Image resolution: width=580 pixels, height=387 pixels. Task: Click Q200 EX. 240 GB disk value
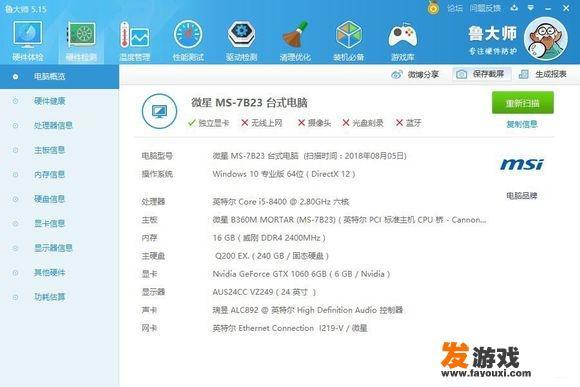click(272, 256)
